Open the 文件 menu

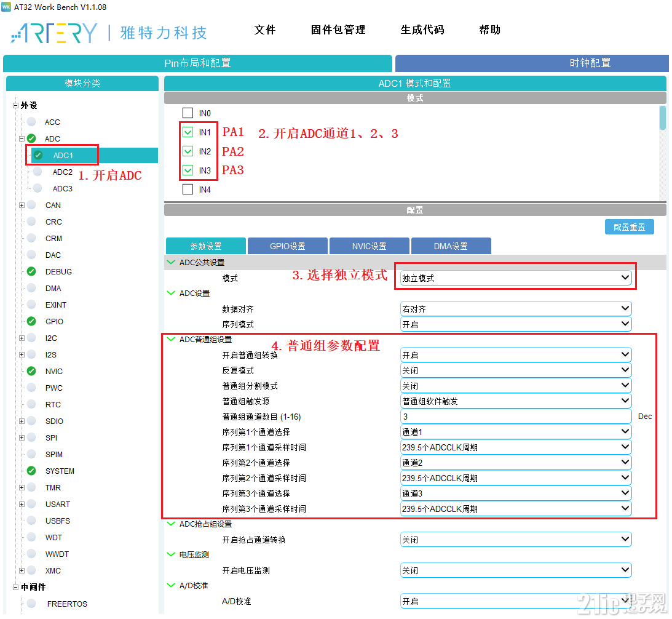click(265, 30)
